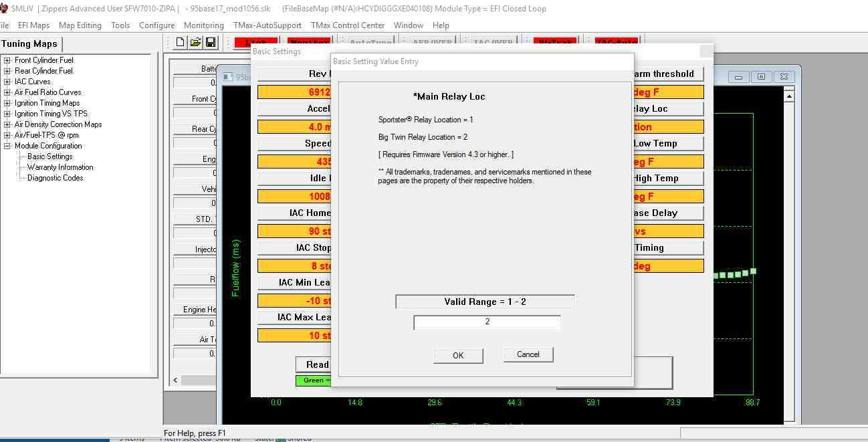Click chart window vertical scroll up arrow
Screen dimensions: 868x442
click(789, 97)
